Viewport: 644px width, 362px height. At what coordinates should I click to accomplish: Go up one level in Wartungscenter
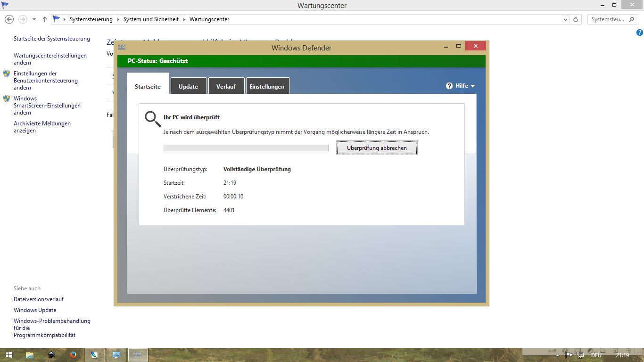pyautogui.click(x=45, y=19)
